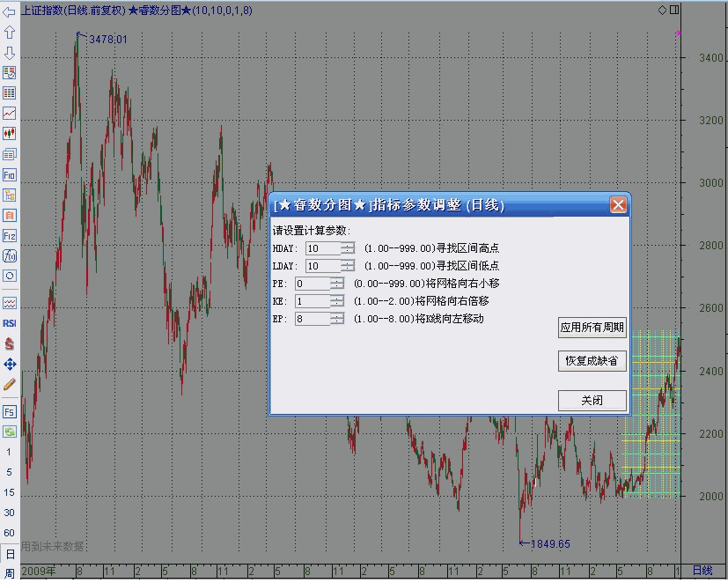Open the tree structure icon
The image size is (728, 583).
point(10,196)
